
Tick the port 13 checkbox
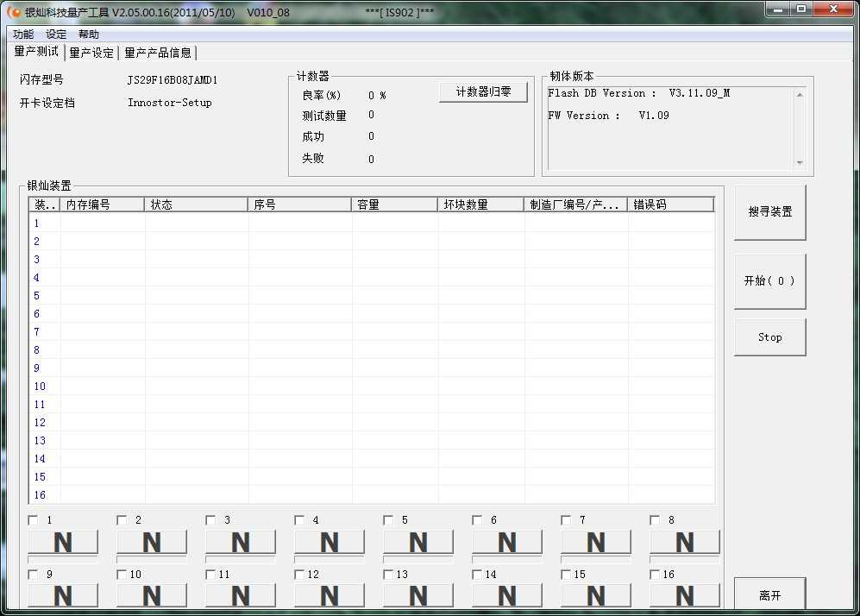tap(388, 575)
